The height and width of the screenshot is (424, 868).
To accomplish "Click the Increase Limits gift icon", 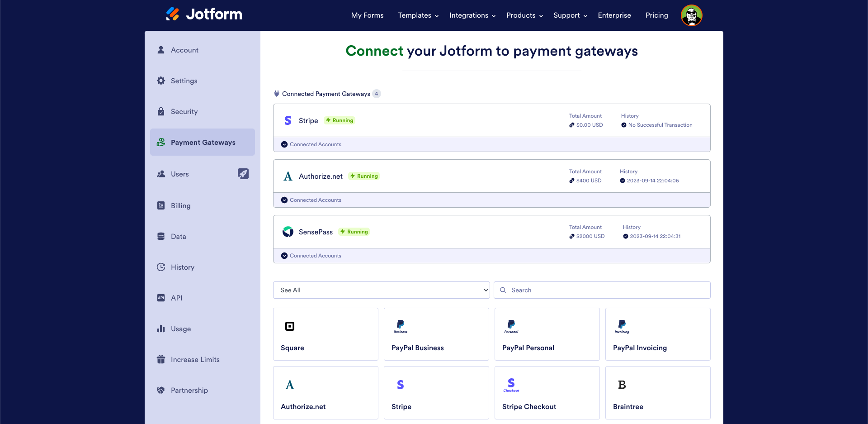I will coord(161,359).
